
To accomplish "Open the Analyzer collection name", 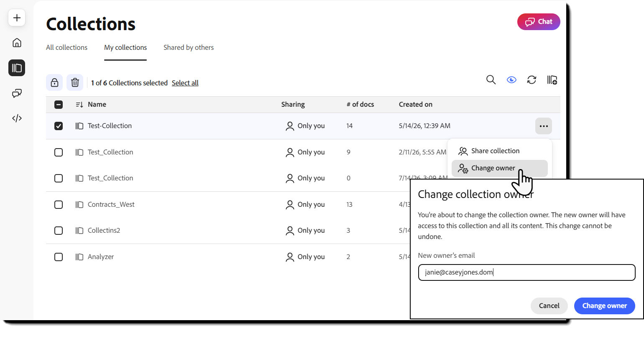I will [101, 257].
